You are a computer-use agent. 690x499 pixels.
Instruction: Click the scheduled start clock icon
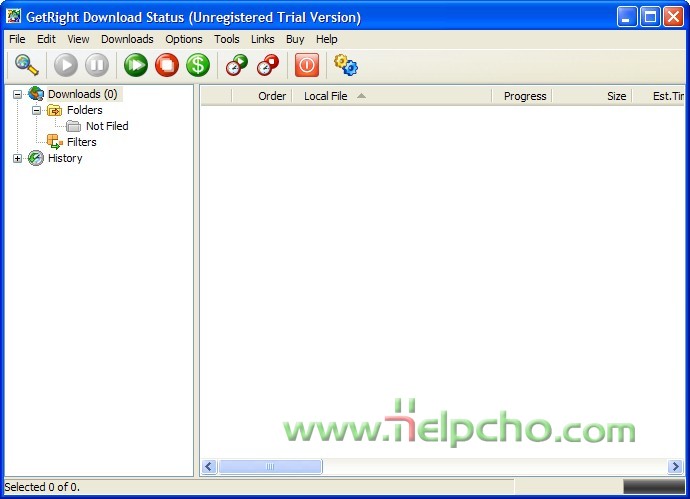237,65
